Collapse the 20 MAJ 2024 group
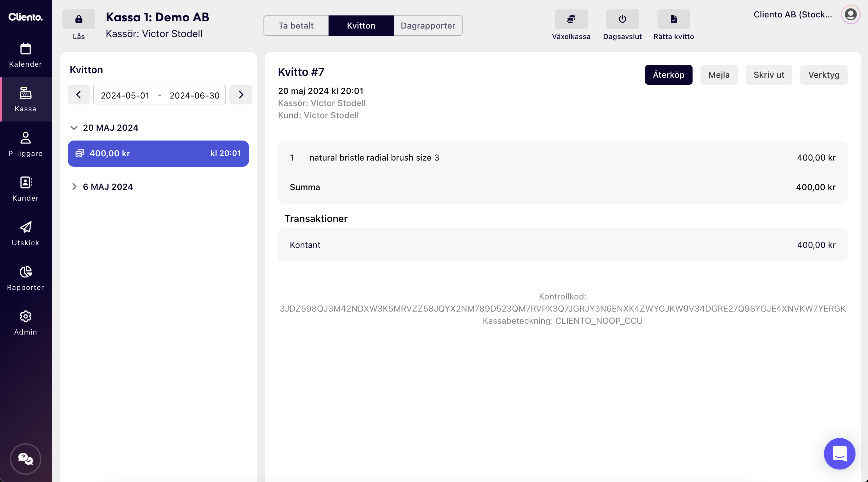This screenshot has height=482, width=868. tap(74, 128)
